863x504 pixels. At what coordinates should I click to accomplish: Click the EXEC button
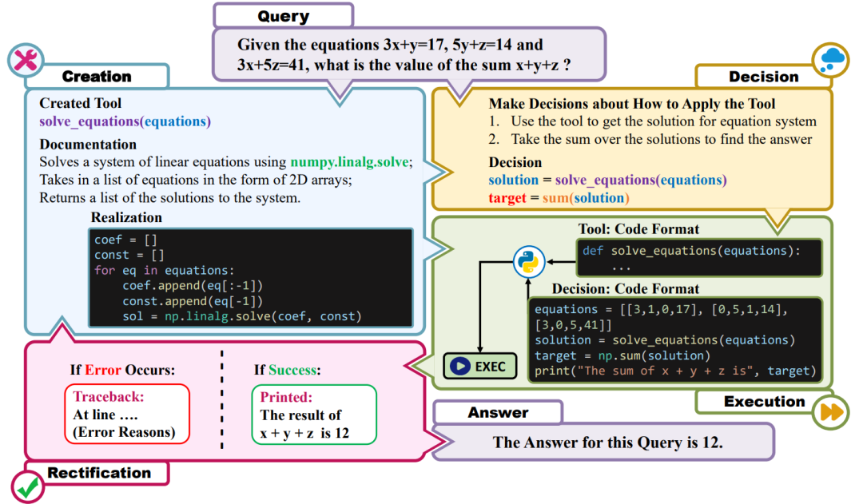point(480,366)
